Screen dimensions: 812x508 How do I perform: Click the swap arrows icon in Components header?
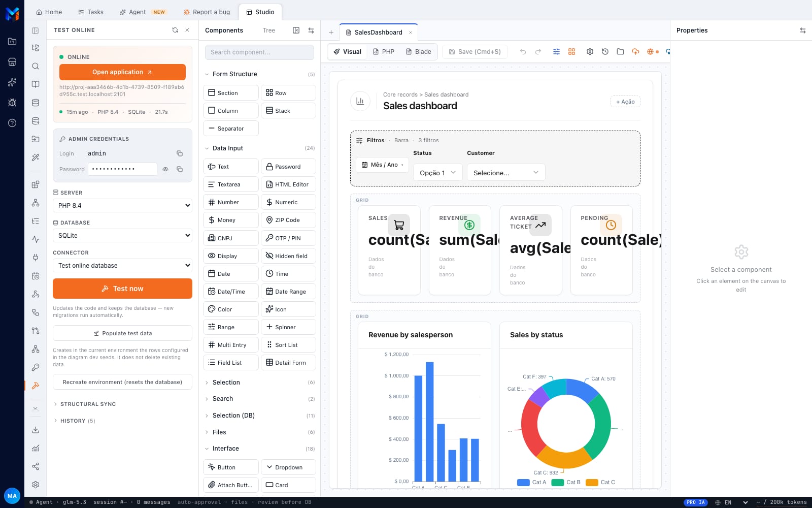(311, 30)
